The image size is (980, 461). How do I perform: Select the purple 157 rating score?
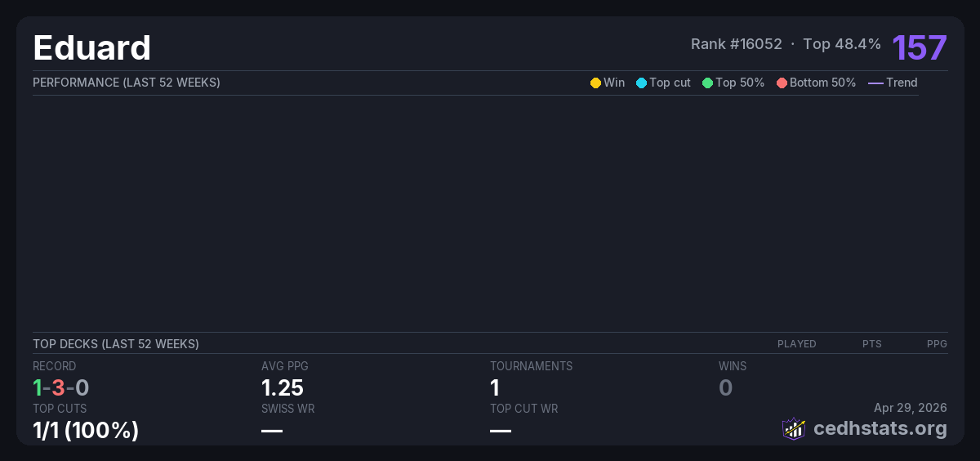point(919,47)
